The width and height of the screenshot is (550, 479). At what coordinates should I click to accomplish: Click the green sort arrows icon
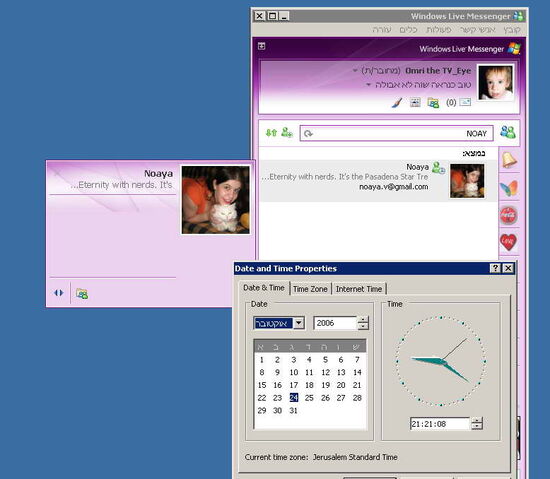(271, 133)
